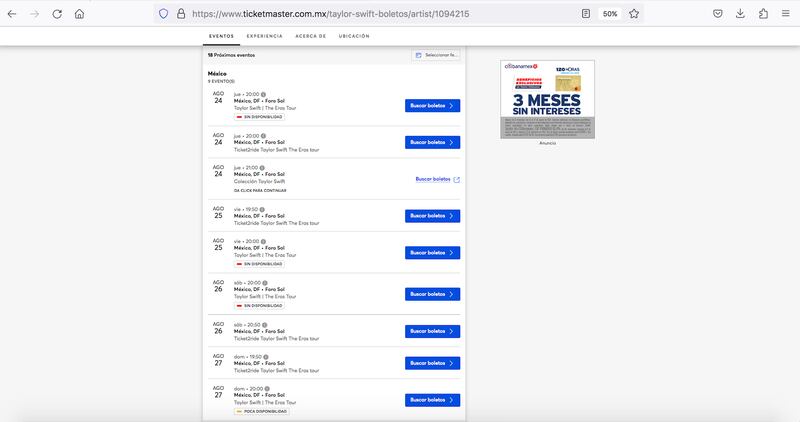800x422 pixels.
Task: Click the 'POCA DISPONIBILIDAD' badge
Action: 261,411
